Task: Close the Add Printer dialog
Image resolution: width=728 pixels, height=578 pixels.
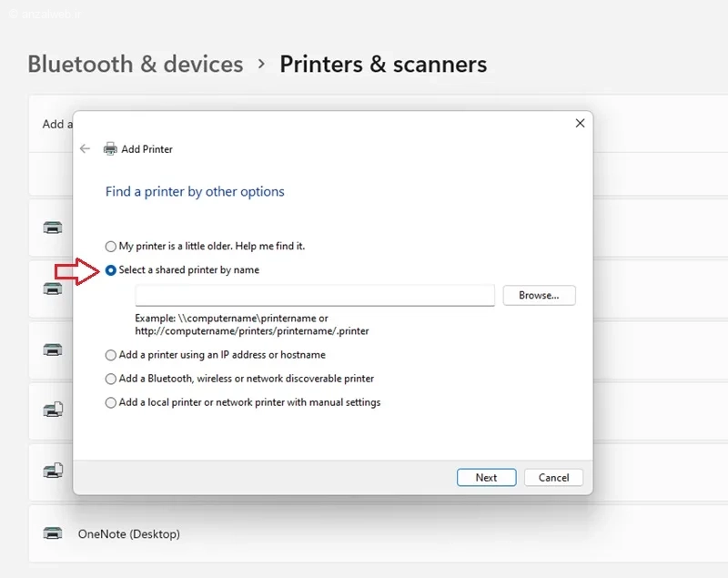Action: pos(580,123)
